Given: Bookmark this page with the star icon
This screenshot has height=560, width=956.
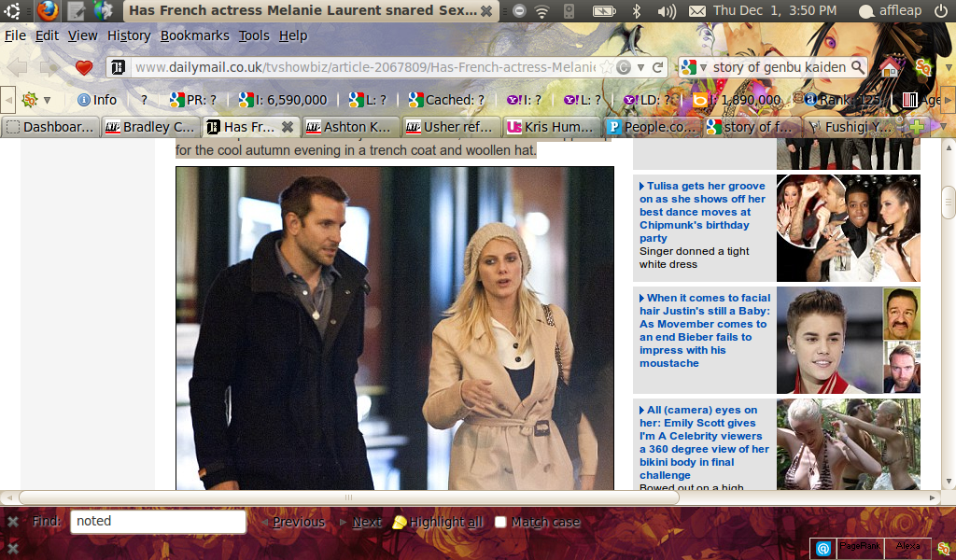Looking at the screenshot, I should pyautogui.click(x=606, y=67).
